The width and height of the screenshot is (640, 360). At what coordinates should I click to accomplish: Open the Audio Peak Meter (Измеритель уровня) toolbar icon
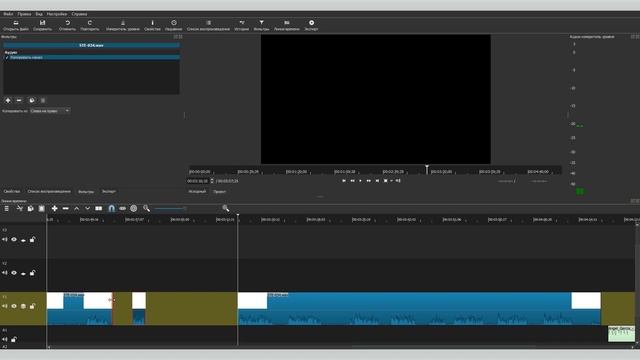pos(123,23)
